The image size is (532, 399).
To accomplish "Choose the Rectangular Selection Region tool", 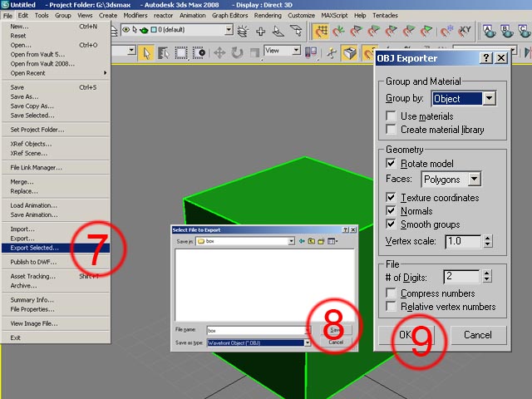I will (x=181, y=53).
